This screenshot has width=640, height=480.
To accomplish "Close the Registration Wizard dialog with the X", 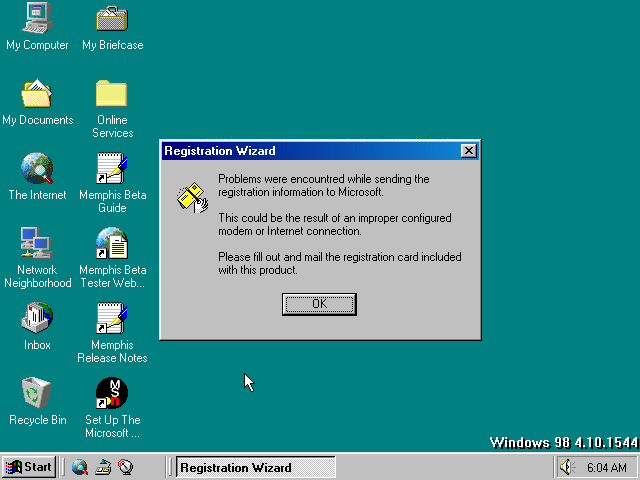I will click(469, 151).
